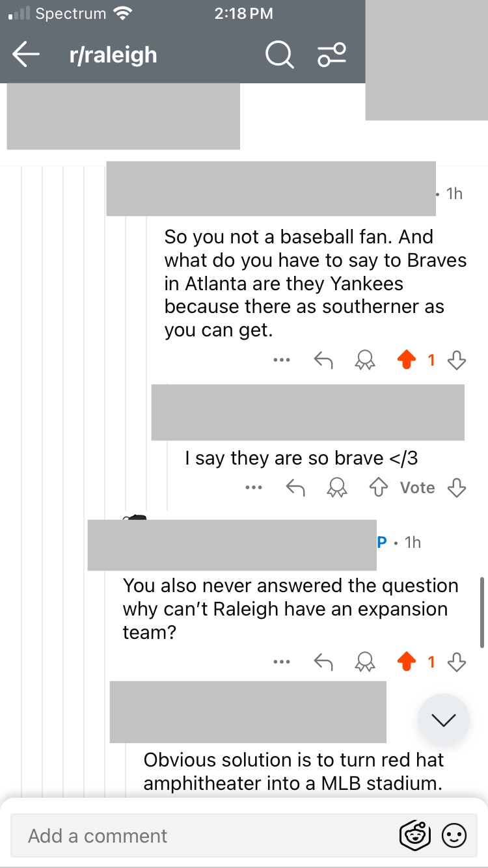This screenshot has width=488, height=868.
Task: Open three-dot menu on 'so brave' comment
Action: click(254, 487)
